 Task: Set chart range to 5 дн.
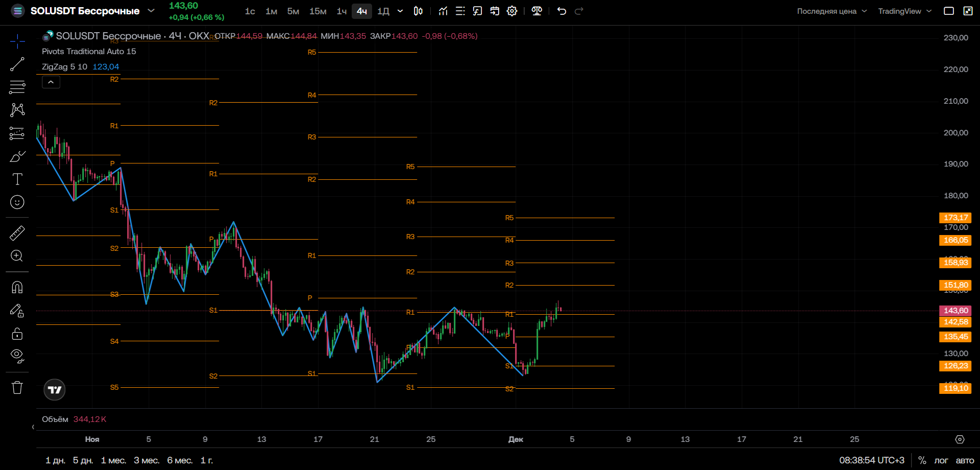83,460
